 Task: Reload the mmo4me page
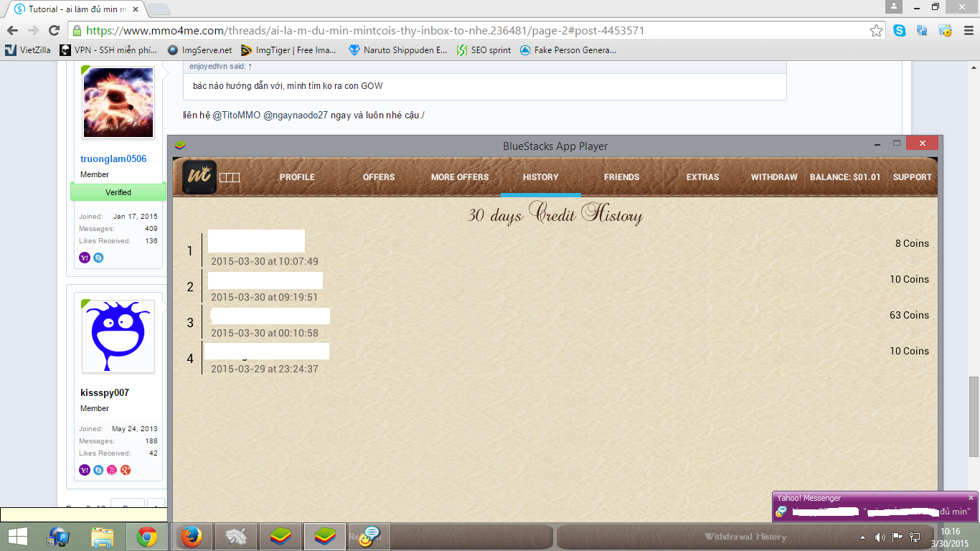click(x=54, y=30)
